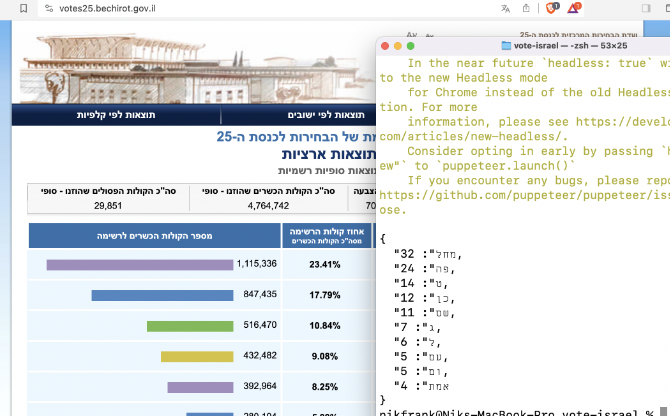Click the Knesset building header image

tap(194, 66)
